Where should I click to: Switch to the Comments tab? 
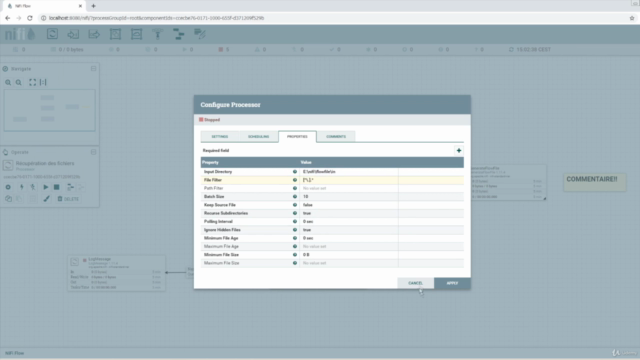coord(336,136)
